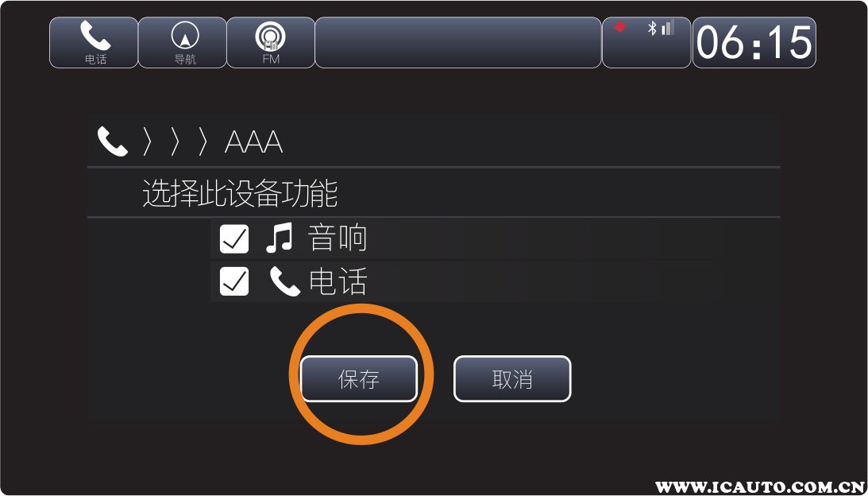
Task: Click the second breadcrumb chevron
Action: [176, 142]
